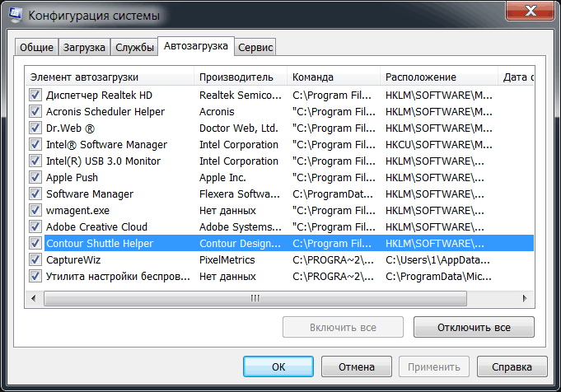Select Intel® Software Manager entry text
The height and width of the screenshot is (392, 561).
[106, 144]
